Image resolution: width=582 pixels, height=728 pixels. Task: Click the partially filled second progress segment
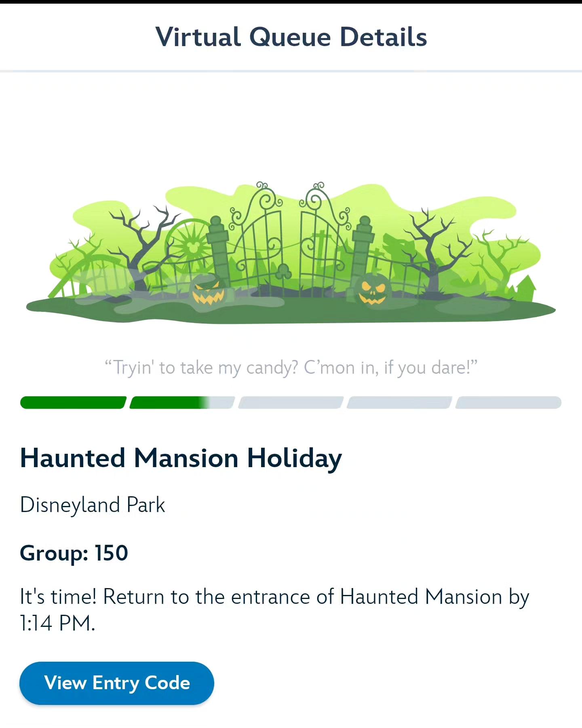(182, 403)
